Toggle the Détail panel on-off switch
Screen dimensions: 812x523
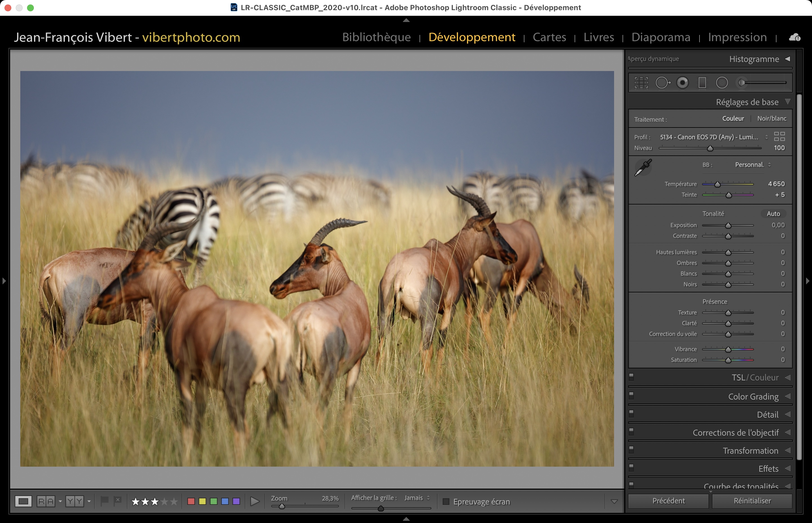coord(631,413)
